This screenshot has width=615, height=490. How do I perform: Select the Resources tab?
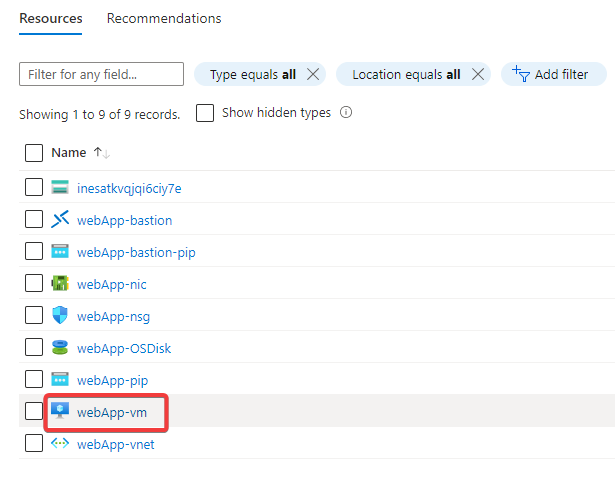point(51,19)
